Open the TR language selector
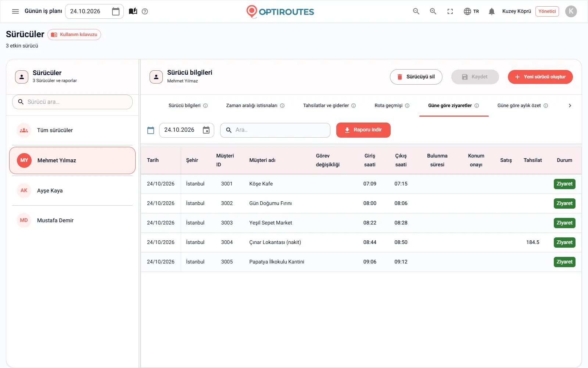588x368 pixels. [x=471, y=11]
